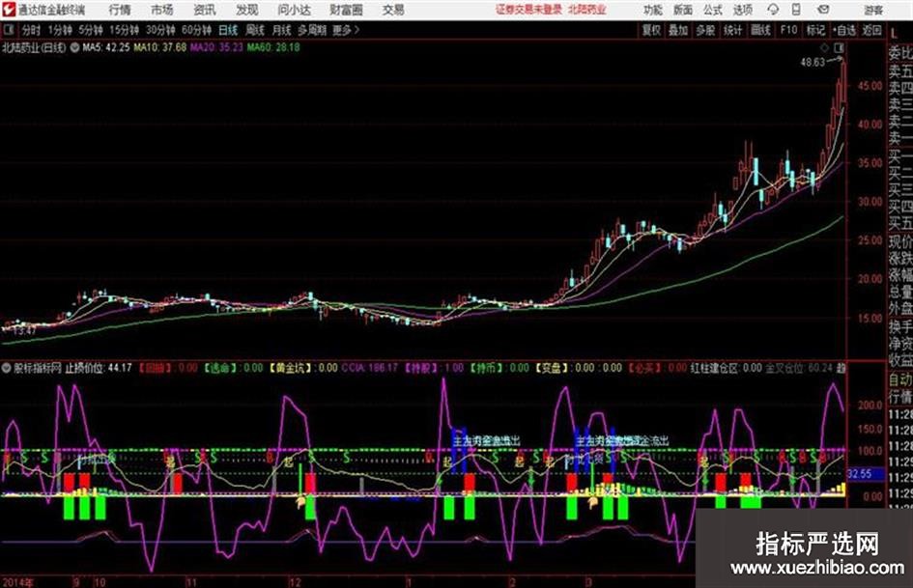Image resolution: width=913 pixels, height=588 pixels.
Task: Open the 市场 menu
Action: tap(162, 10)
